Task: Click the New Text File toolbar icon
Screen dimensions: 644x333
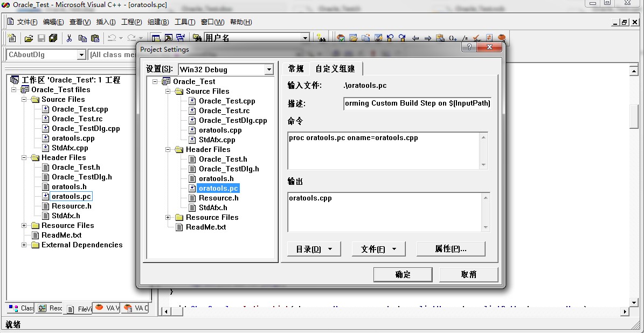Action: coord(12,38)
